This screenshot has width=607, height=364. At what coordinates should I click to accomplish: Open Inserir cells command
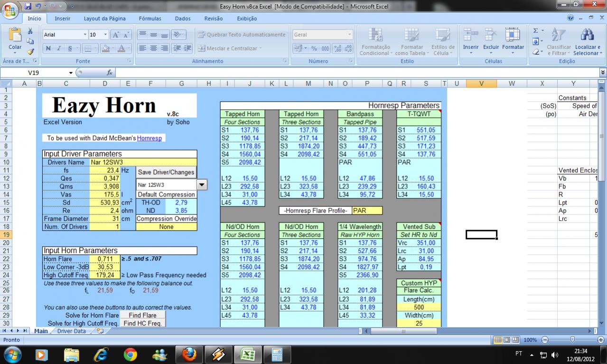click(x=471, y=40)
